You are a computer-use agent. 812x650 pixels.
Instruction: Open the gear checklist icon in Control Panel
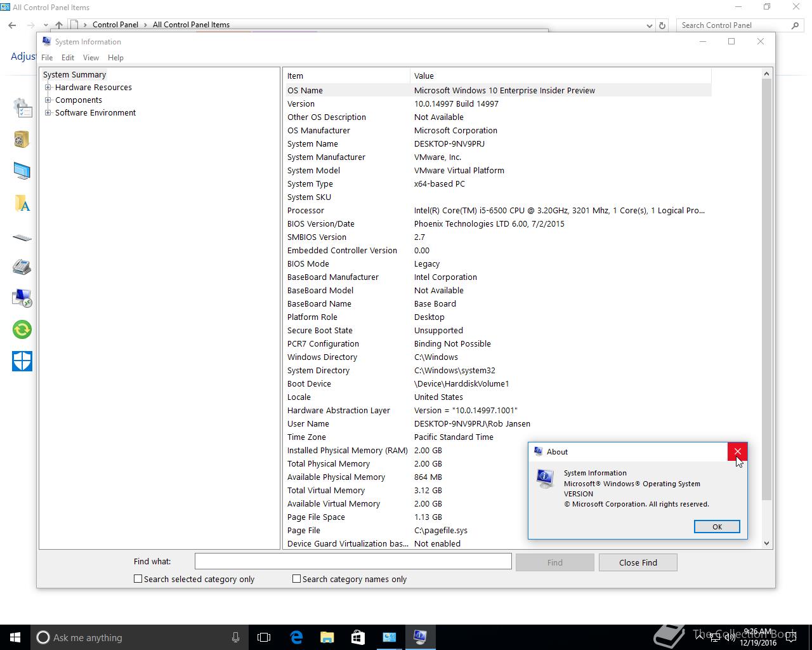[x=22, y=108]
